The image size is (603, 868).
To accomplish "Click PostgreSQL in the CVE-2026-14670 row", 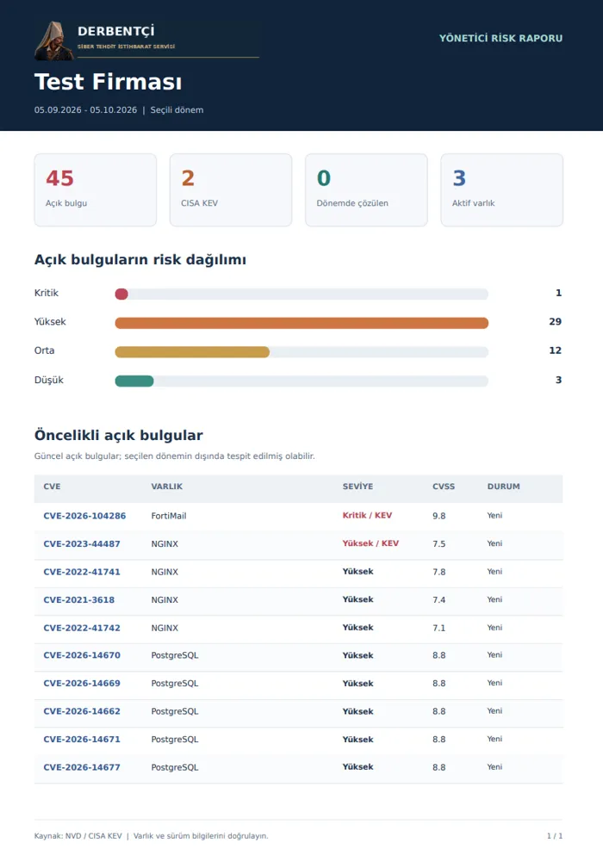I will (175, 654).
